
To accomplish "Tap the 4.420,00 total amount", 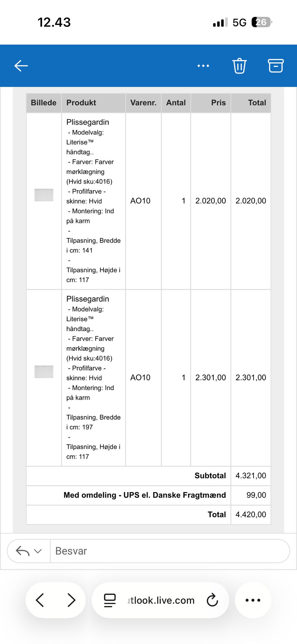I will [x=251, y=514].
